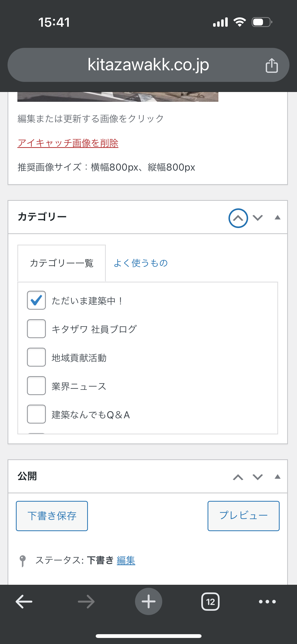Click the 下書き保存 button

coord(52,516)
